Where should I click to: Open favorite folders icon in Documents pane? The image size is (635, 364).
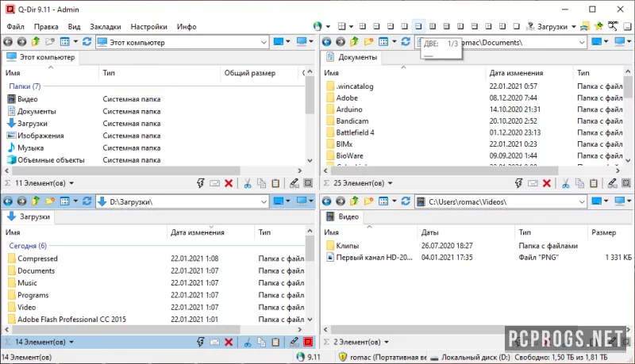click(x=368, y=42)
